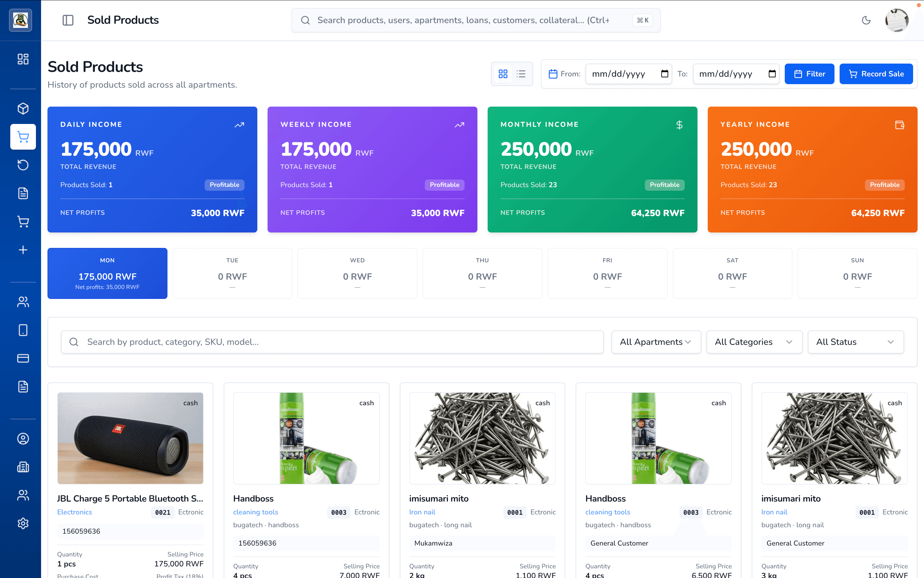Open the products cube icon in sidebar
This screenshot has height=578, width=924.
coord(23,109)
